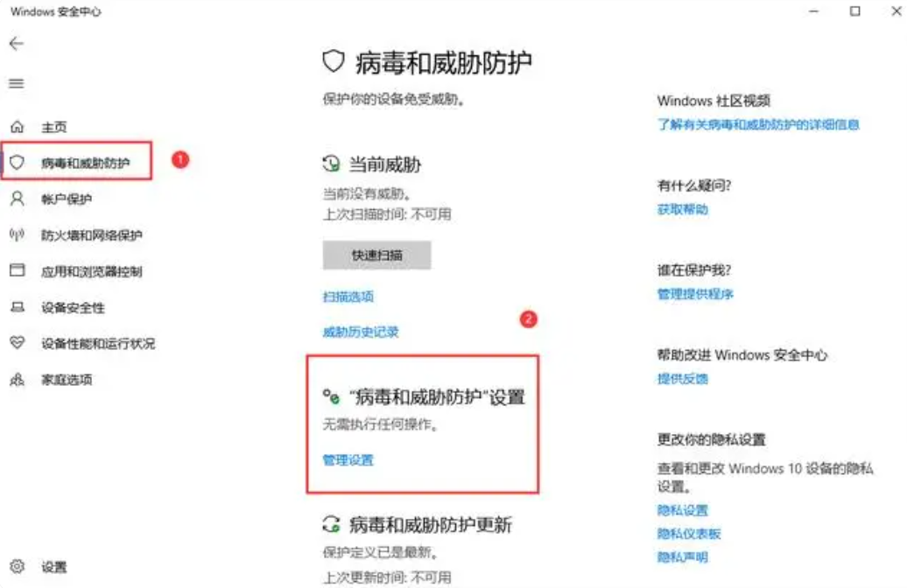Click the protection settings gears icon

point(332,396)
